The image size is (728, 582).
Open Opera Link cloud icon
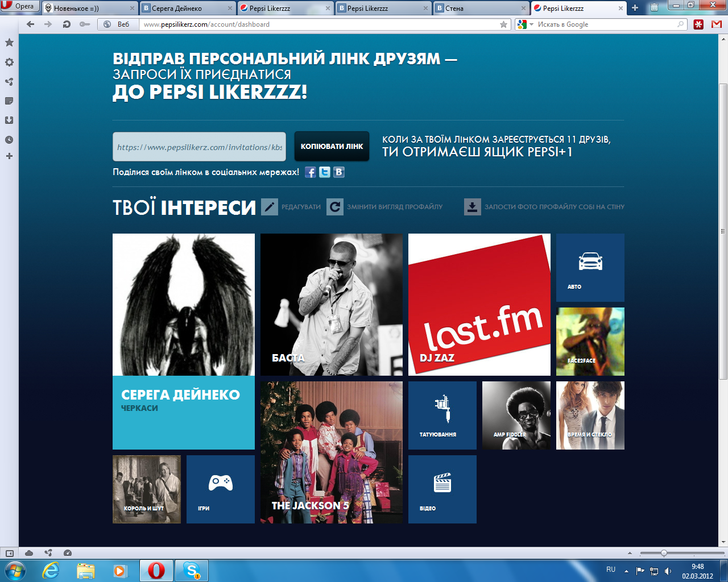click(29, 553)
